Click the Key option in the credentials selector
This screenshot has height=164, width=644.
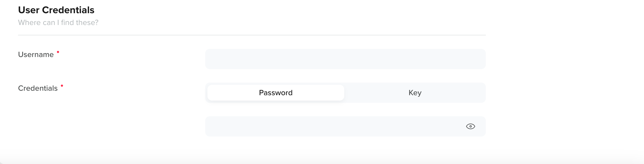[415, 92]
